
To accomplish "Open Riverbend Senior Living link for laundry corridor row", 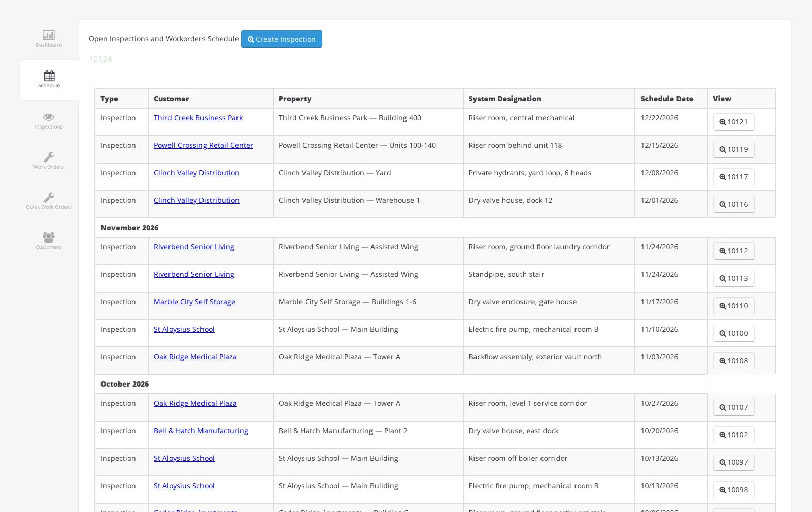I will (194, 247).
